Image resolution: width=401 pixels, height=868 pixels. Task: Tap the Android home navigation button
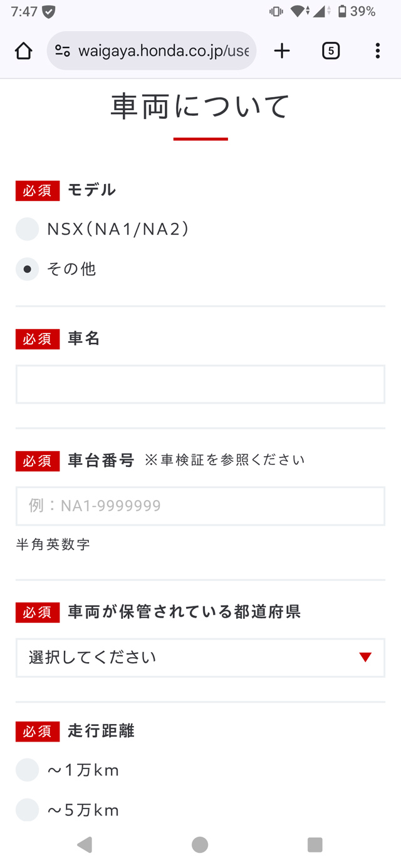tap(200, 844)
